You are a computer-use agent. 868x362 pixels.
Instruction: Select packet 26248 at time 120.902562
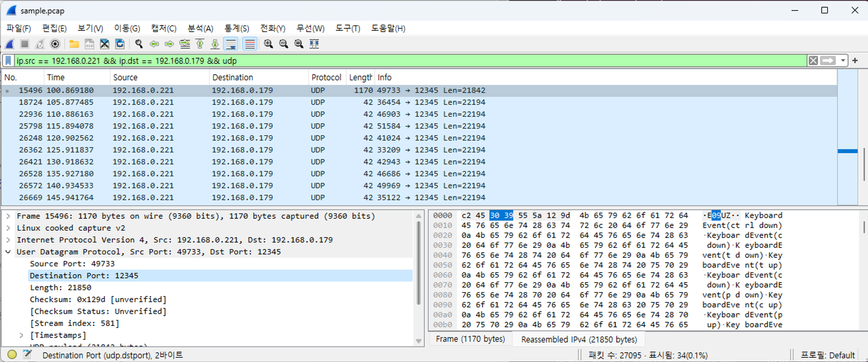coord(419,138)
